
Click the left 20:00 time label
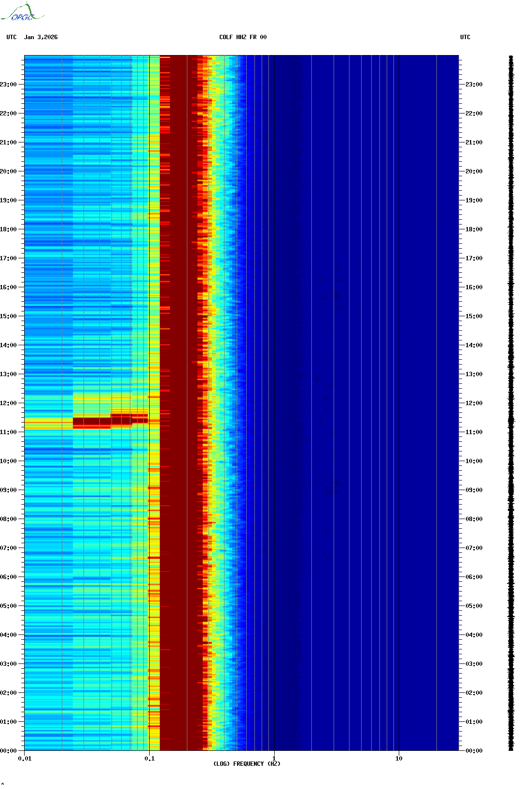8,171
